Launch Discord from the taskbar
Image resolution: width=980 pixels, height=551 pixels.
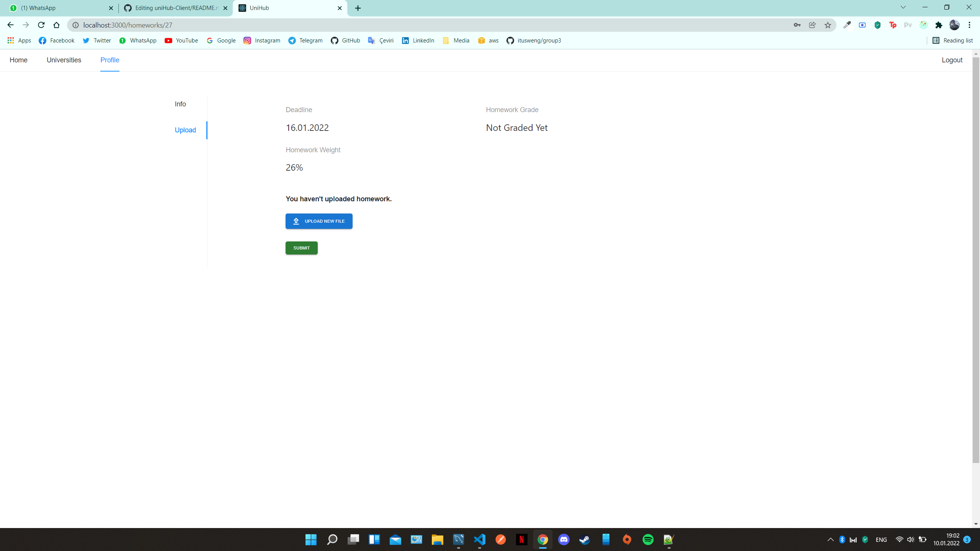click(563, 540)
